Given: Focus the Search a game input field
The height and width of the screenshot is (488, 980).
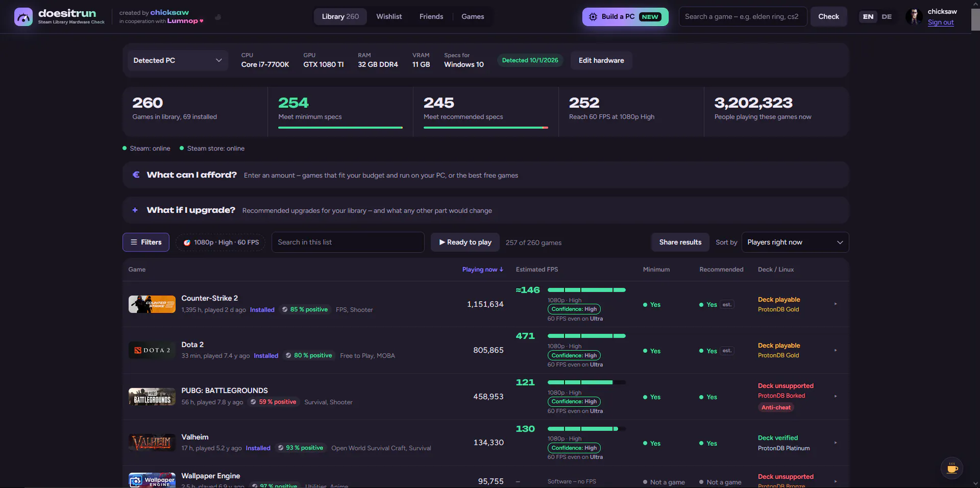Looking at the screenshot, I should click(743, 17).
